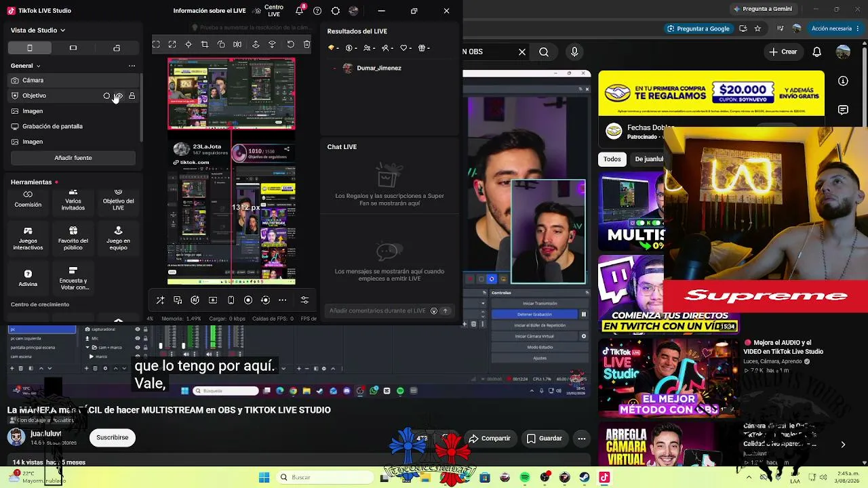The width and height of the screenshot is (868, 488).
Task: Open the Windows Start menu
Action: coord(264,478)
